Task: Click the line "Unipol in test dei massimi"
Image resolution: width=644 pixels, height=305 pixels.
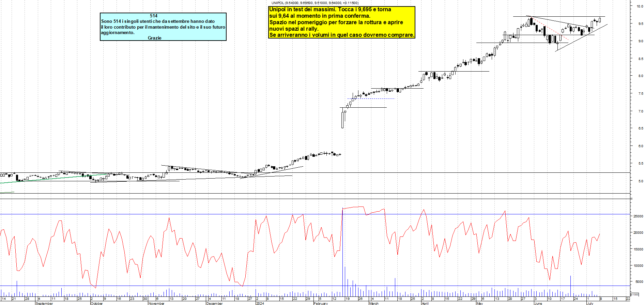Action: 330,10
